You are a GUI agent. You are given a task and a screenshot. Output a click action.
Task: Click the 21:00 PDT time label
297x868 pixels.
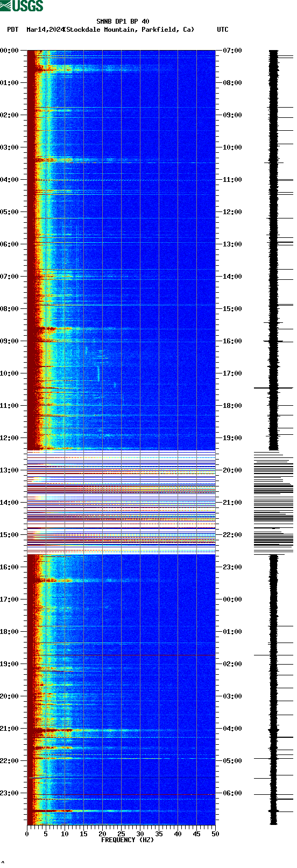point(10,729)
